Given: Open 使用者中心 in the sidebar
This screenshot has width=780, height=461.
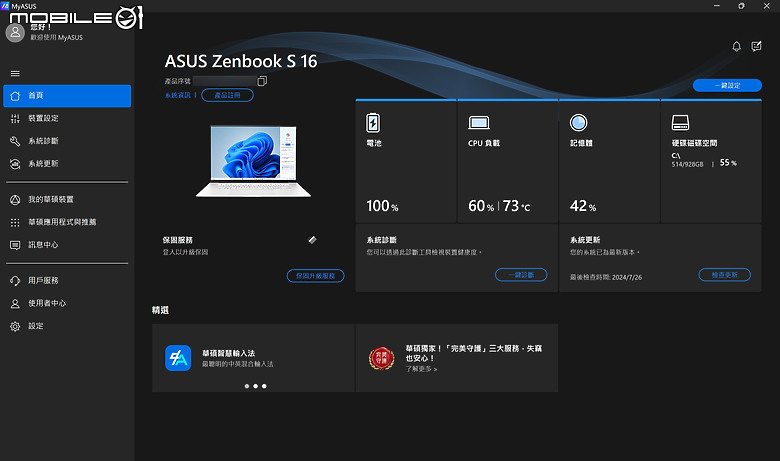Looking at the screenshot, I should (x=67, y=303).
